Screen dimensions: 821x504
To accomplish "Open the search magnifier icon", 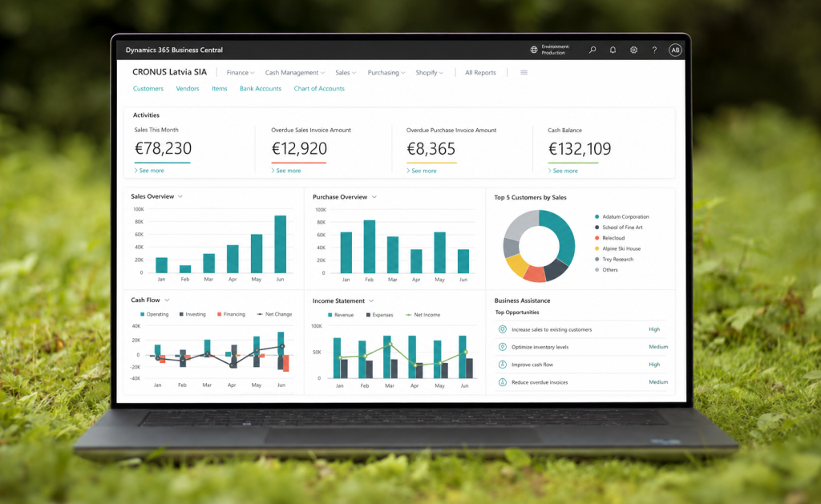I will click(592, 50).
